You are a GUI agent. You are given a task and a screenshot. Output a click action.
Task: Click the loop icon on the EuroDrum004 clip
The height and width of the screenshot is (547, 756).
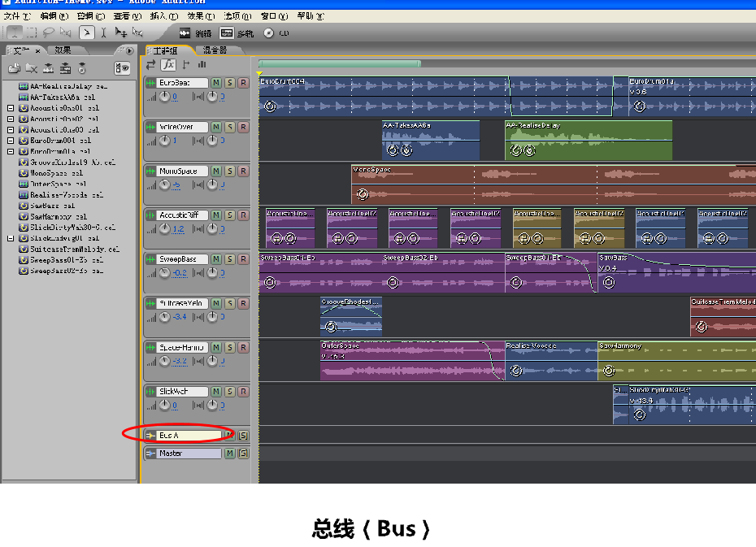point(270,106)
